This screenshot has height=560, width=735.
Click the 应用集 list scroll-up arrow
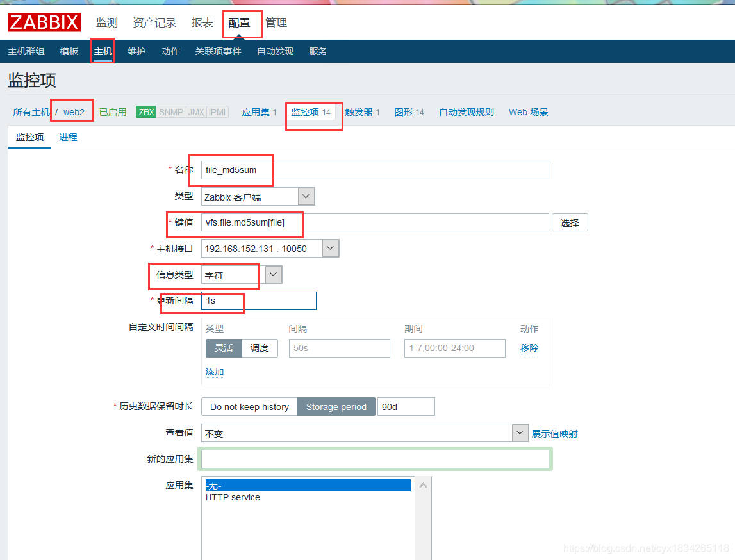tap(423, 486)
